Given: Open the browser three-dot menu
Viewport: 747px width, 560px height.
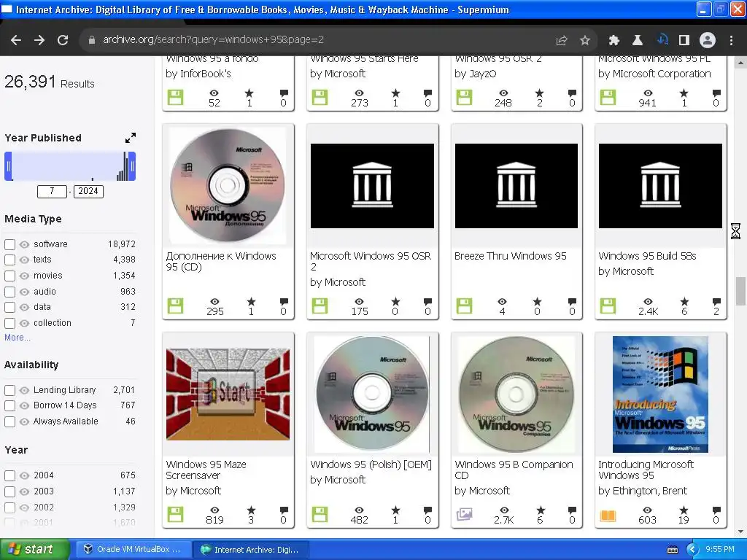Looking at the screenshot, I should (731, 41).
